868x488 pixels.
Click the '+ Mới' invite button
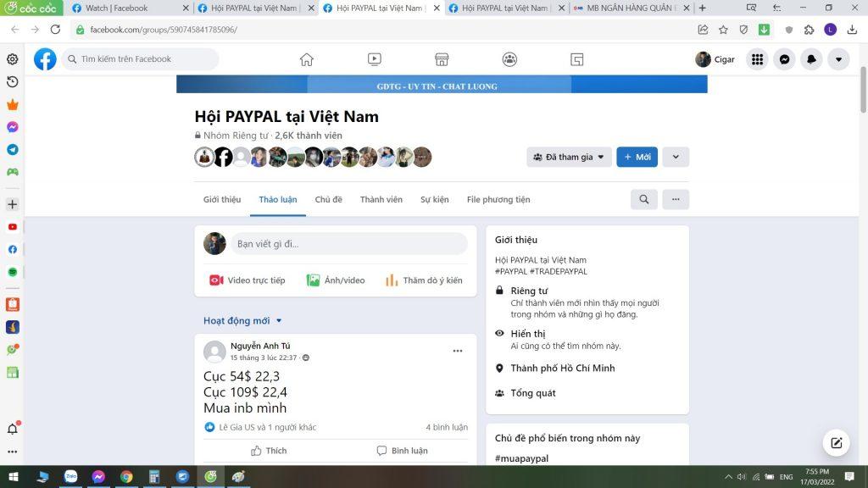pos(637,157)
